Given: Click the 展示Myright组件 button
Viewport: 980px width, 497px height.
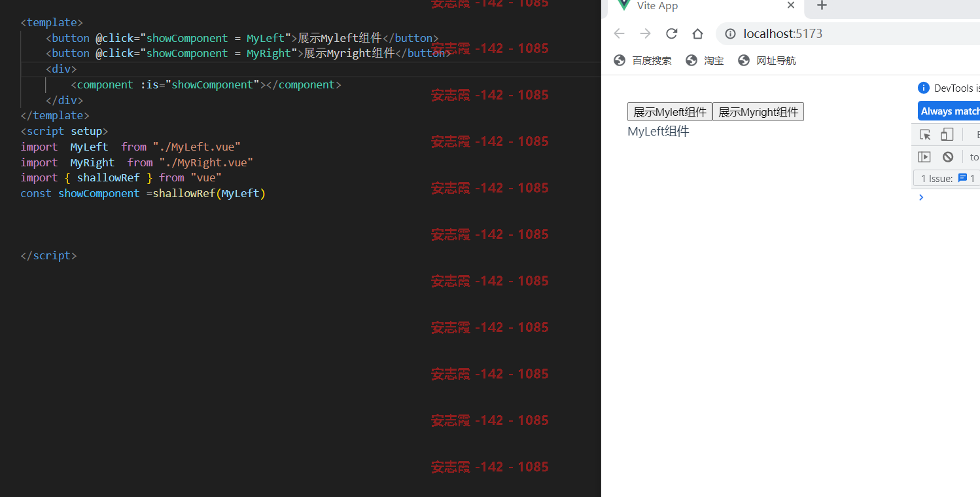Looking at the screenshot, I should (x=758, y=112).
